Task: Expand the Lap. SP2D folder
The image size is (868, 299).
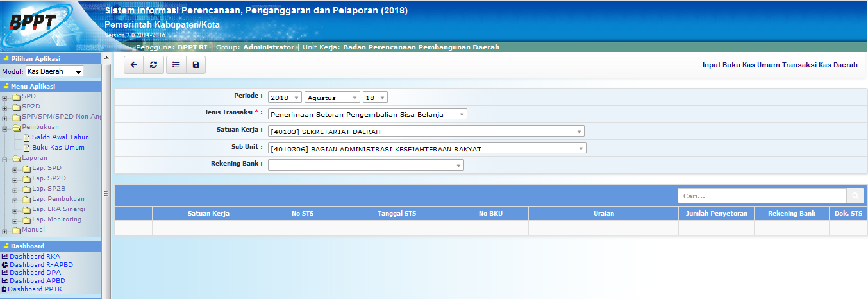Action: (x=15, y=179)
